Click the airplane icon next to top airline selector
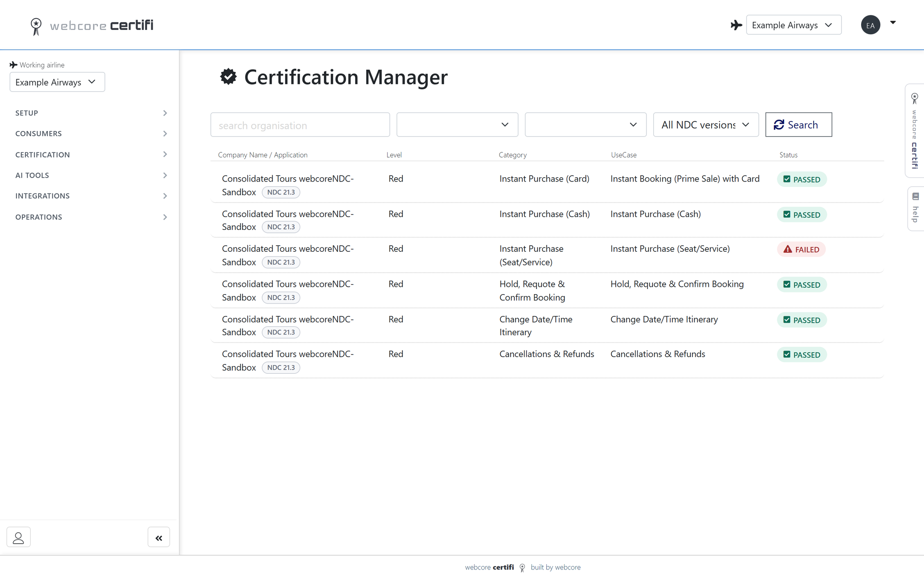The height and width of the screenshot is (578, 924). tap(736, 25)
